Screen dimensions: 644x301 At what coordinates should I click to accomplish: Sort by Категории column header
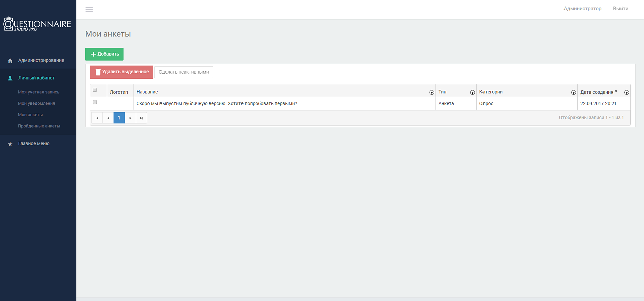pyautogui.click(x=491, y=92)
